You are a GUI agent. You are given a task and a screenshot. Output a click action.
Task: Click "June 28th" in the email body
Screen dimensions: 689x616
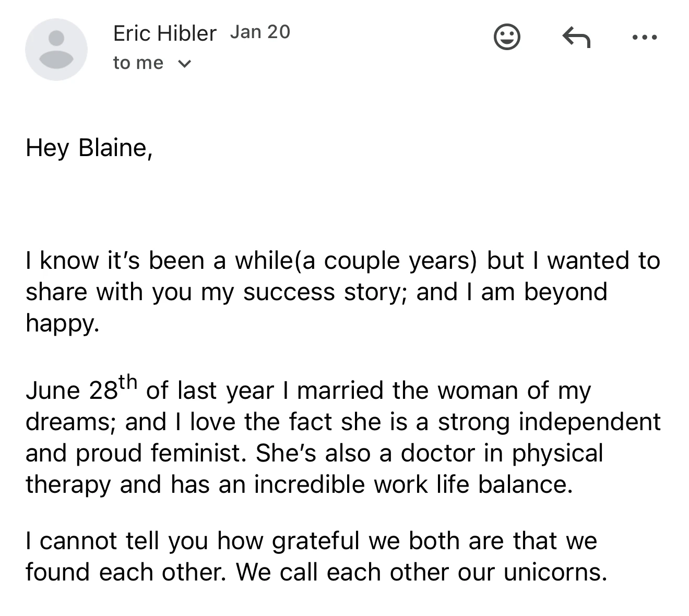click(81, 389)
